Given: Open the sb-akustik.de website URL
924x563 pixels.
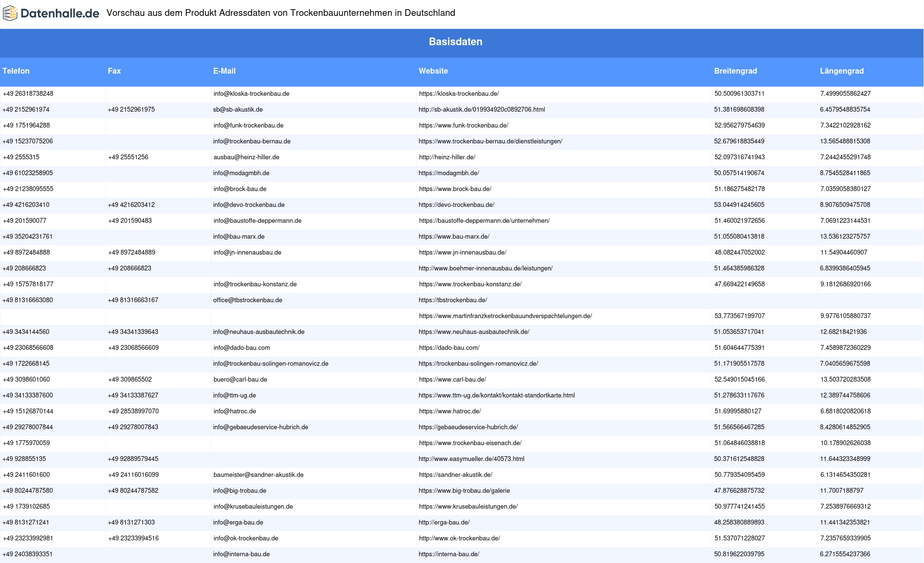Looking at the screenshot, I should (x=482, y=110).
